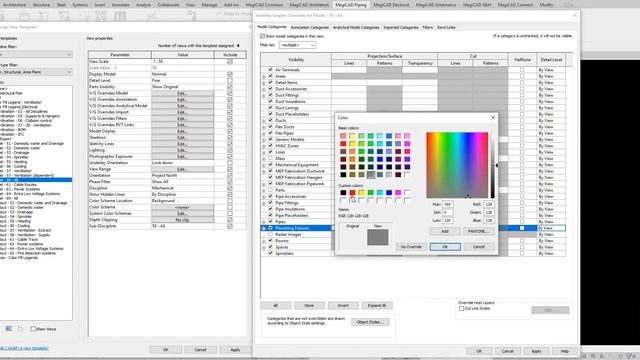Viewport: 640px width, 360px height.
Task: Pick the magenta swatch in Custom colors
Action: coord(398,193)
